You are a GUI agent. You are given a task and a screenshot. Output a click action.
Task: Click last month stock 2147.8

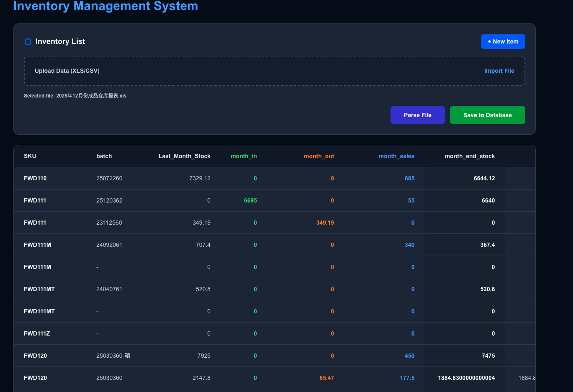[201, 378]
